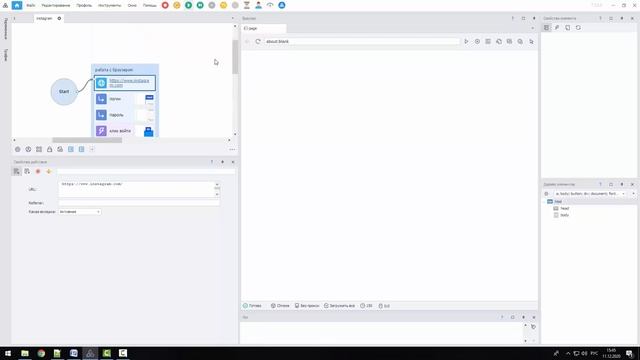Toggle the first blue panel button under canvas
Image resolution: width=640 pixels, height=360 pixels.
coord(71,149)
